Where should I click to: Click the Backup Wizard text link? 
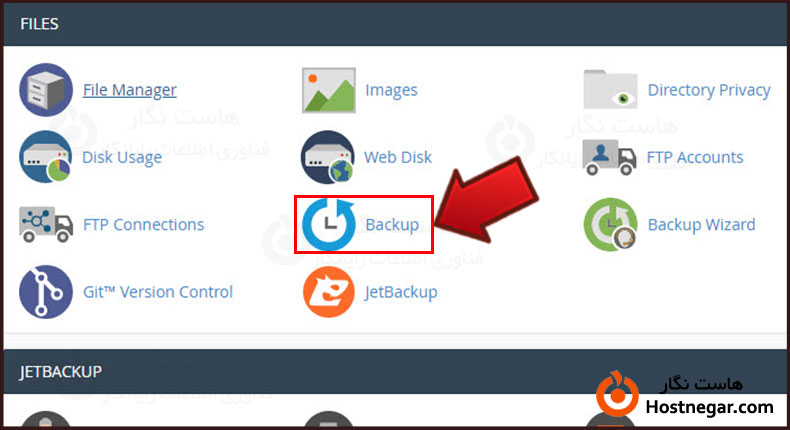[x=701, y=224]
